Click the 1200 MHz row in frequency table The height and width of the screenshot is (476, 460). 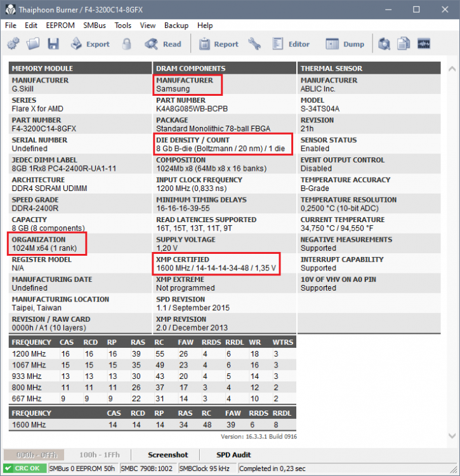point(152,354)
